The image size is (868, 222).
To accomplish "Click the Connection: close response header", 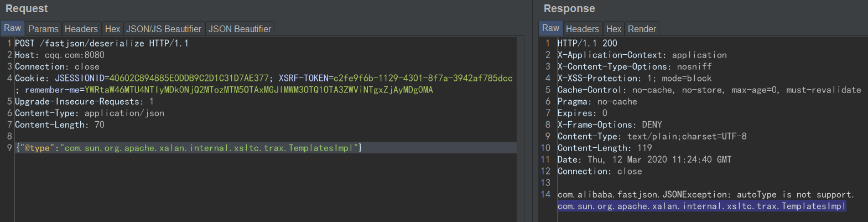I will tap(600, 171).
